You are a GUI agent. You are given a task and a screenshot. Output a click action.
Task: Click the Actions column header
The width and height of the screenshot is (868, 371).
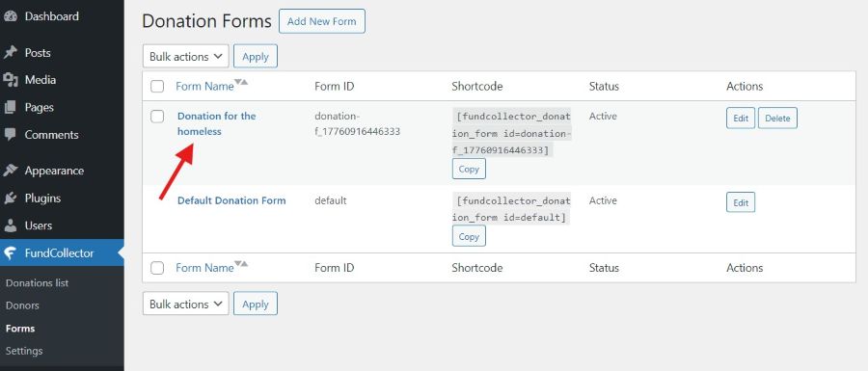[745, 87]
